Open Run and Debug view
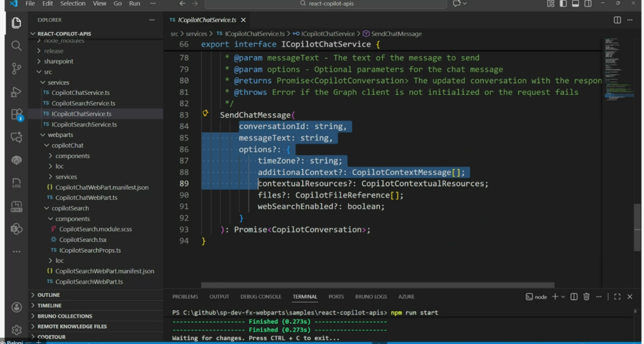Screen dimensions: 644x344 16,92
